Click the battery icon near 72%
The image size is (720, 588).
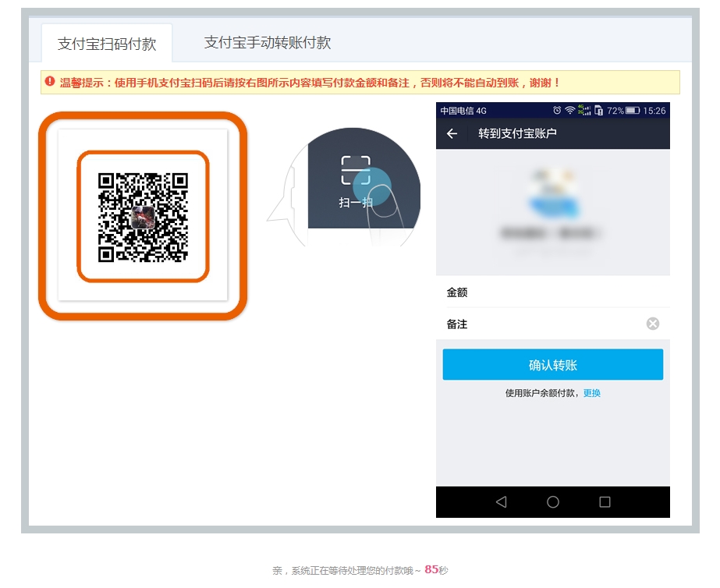(x=633, y=110)
